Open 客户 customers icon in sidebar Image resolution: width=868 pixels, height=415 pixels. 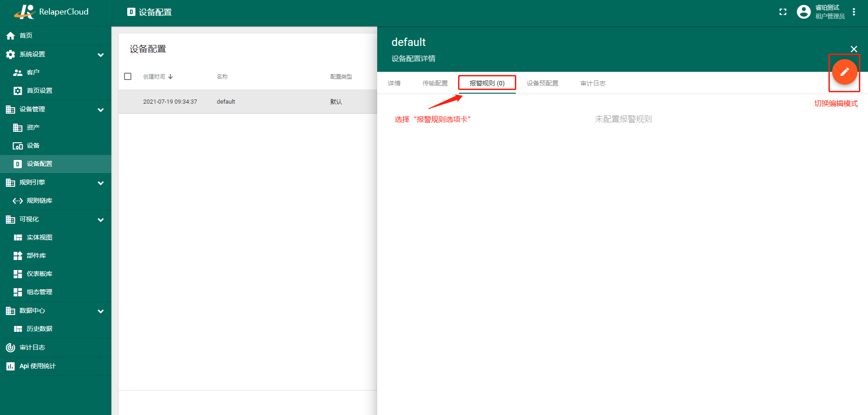(x=18, y=73)
